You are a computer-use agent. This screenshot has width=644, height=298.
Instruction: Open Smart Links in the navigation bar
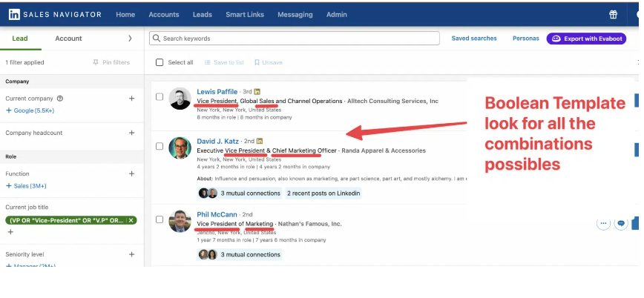tap(245, 14)
